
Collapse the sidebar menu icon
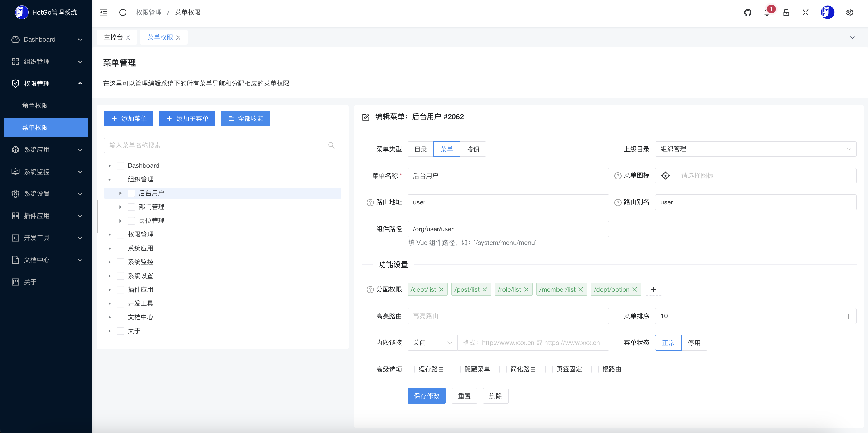click(x=103, y=12)
